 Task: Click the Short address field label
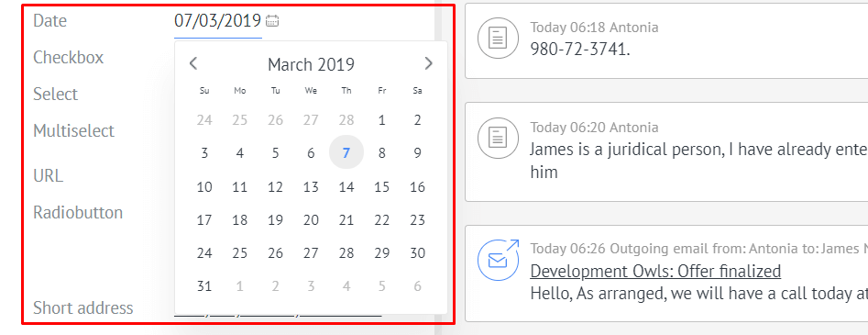click(83, 307)
